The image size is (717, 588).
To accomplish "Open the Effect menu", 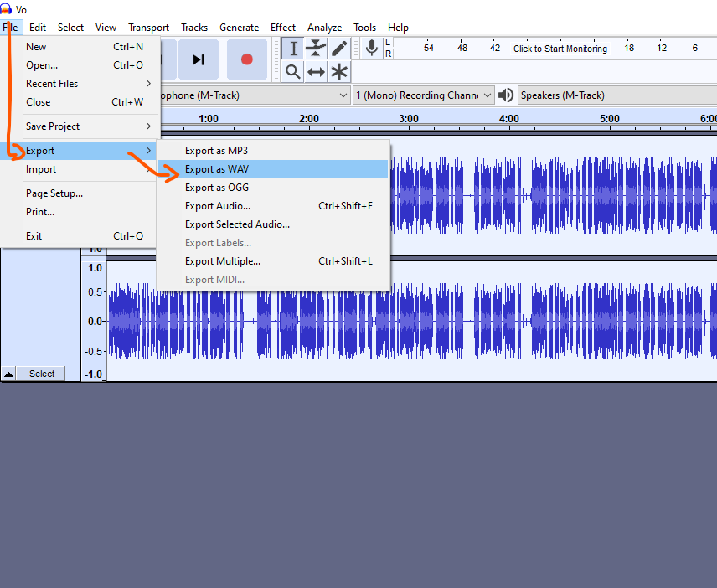I will (283, 28).
